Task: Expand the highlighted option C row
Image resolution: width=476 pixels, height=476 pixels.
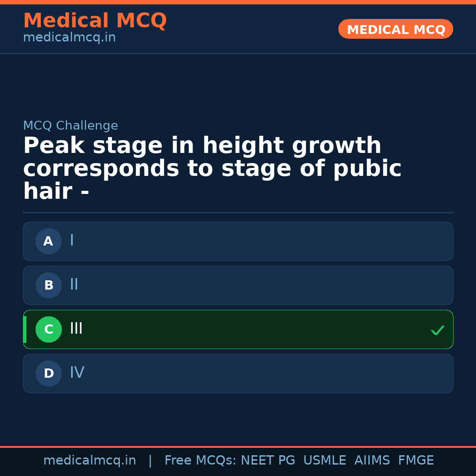Action: click(x=238, y=329)
